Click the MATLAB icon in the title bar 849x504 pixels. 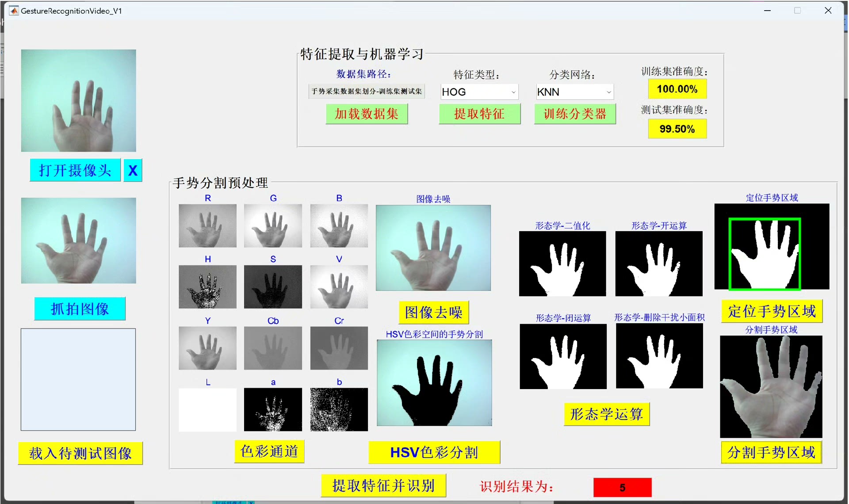point(14,11)
